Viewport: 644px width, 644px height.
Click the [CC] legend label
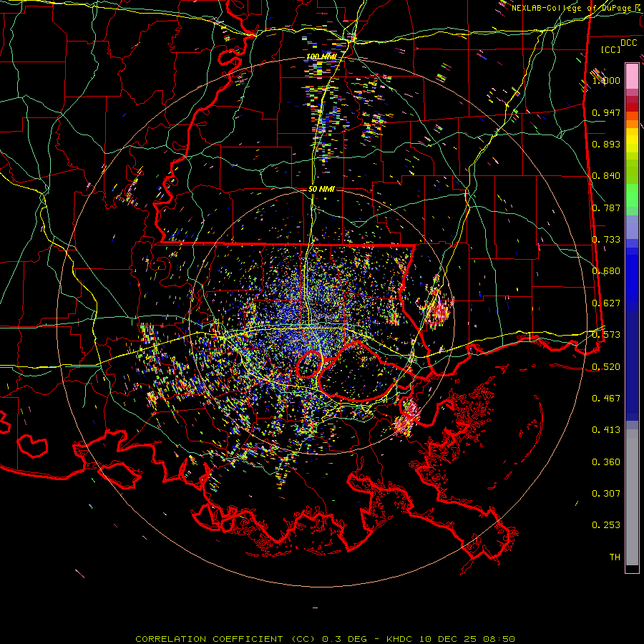611,49
